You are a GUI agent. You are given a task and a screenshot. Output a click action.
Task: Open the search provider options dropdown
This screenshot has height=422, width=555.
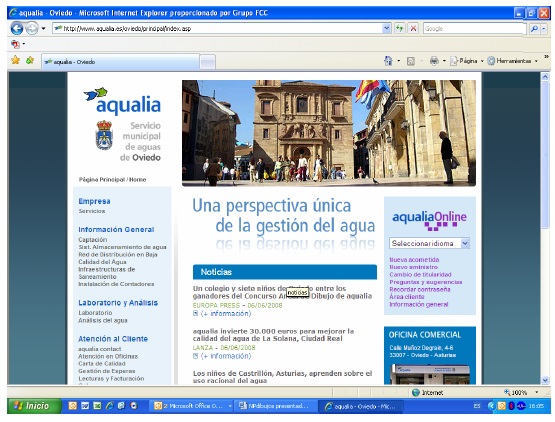click(x=544, y=28)
